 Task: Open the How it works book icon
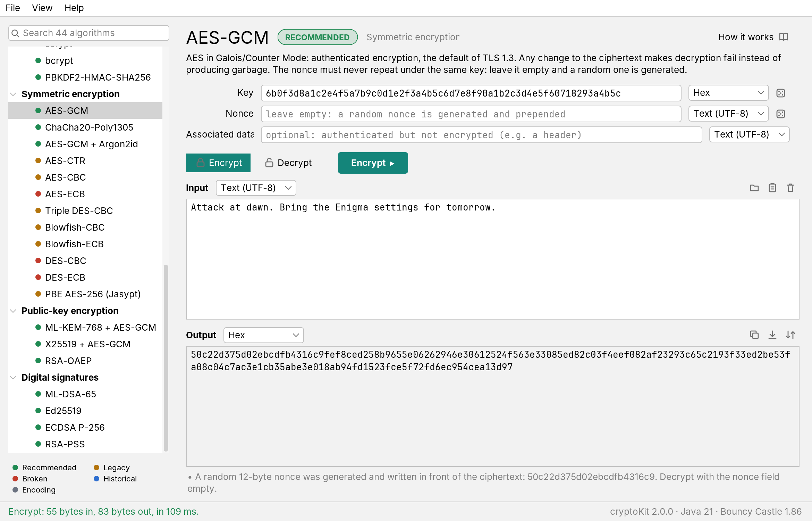tap(784, 37)
